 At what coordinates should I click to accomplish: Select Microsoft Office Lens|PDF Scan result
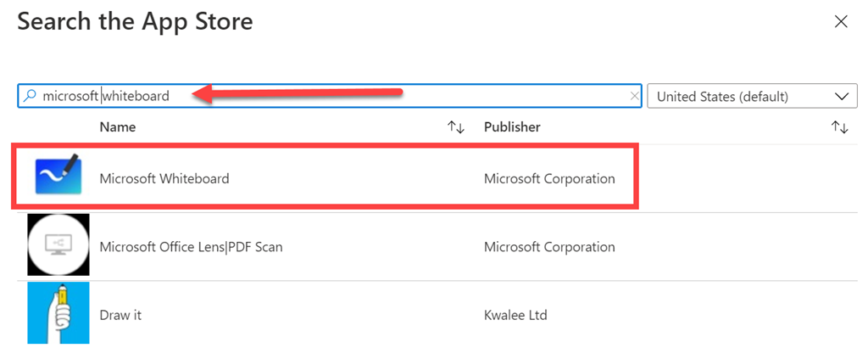tap(191, 247)
